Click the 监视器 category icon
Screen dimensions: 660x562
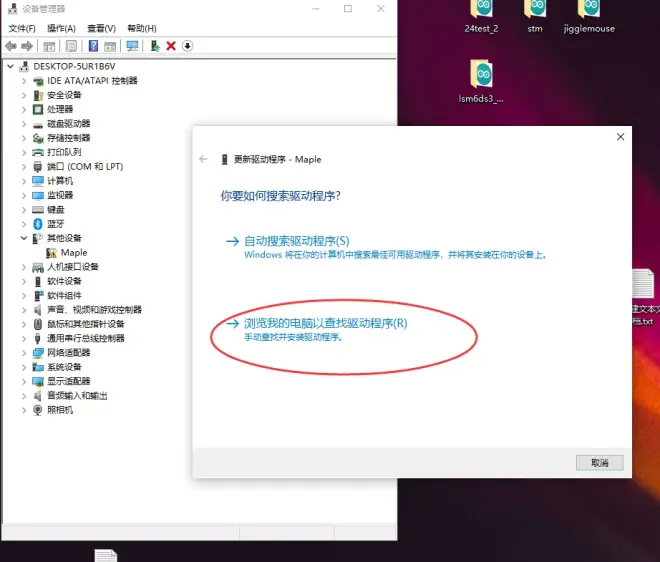tap(38, 195)
